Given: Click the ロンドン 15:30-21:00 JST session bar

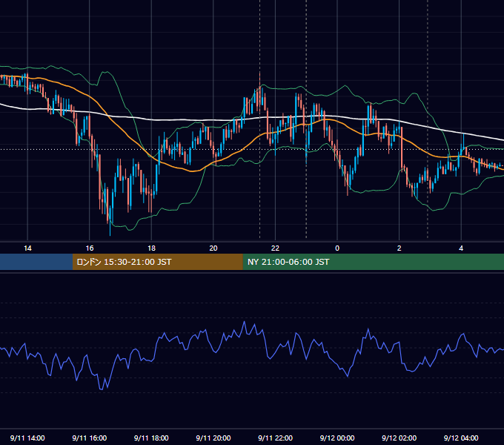Looking at the screenshot, I should click(x=157, y=262).
